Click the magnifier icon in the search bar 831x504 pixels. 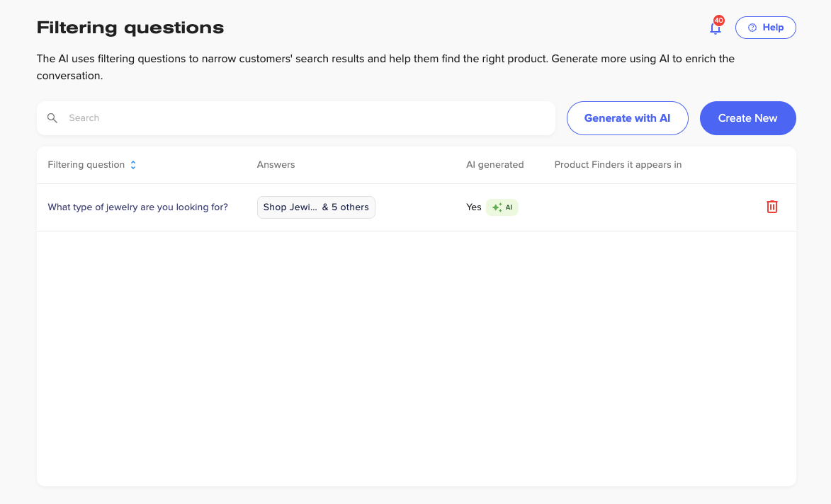click(52, 118)
